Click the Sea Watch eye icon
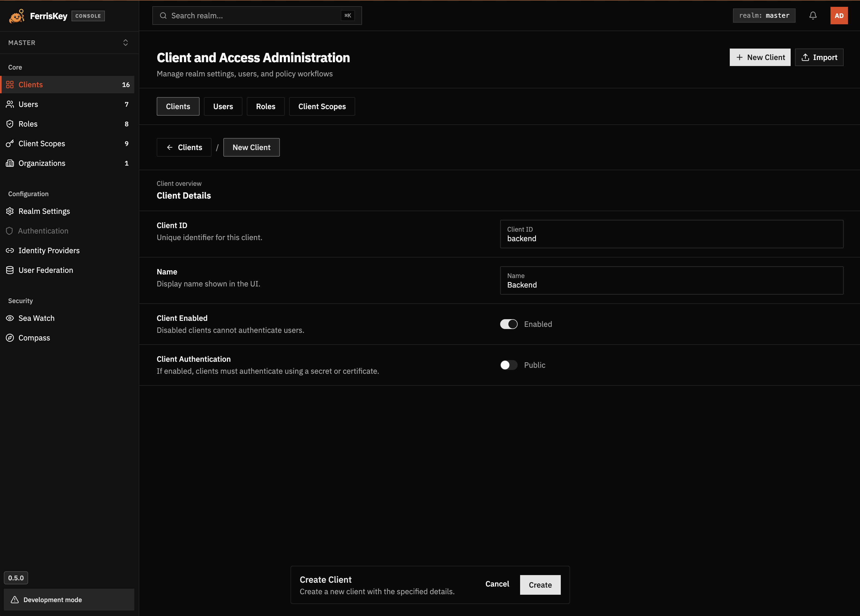860x616 pixels. pyautogui.click(x=10, y=318)
